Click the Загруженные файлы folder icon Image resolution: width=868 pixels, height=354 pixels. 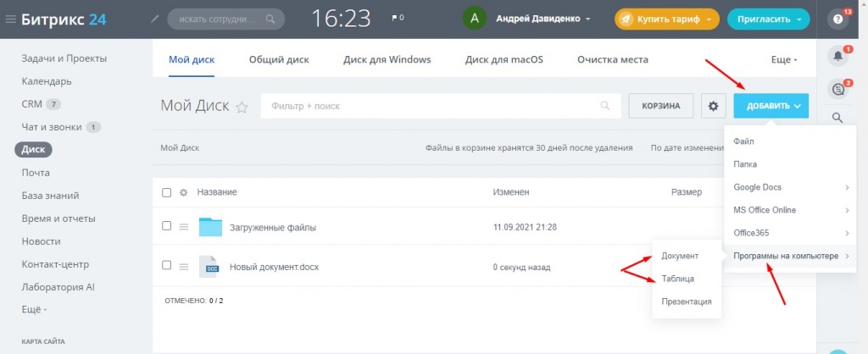pyautogui.click(x=210, y=227)
